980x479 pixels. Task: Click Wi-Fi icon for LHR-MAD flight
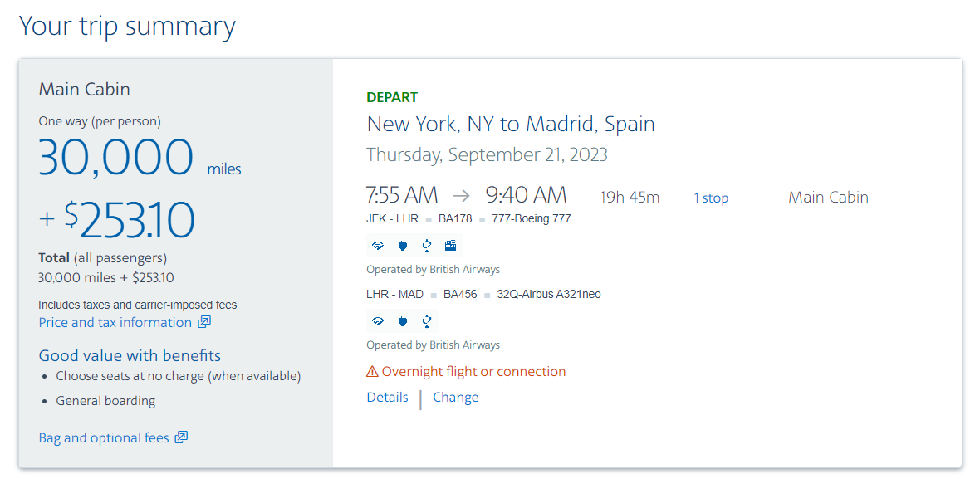(x=378, y=321)
